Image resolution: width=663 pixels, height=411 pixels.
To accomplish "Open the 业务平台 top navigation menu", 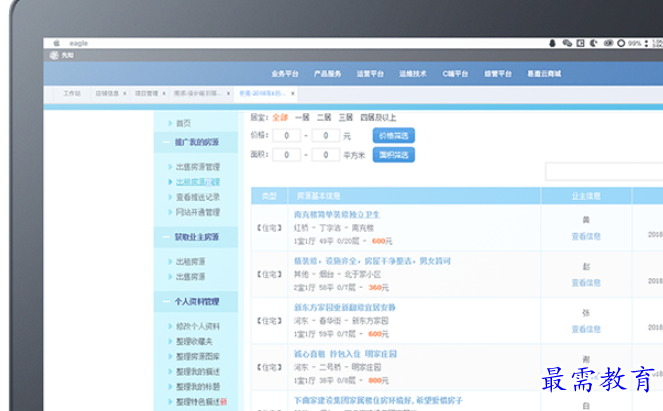I will [x=284, y=74].
